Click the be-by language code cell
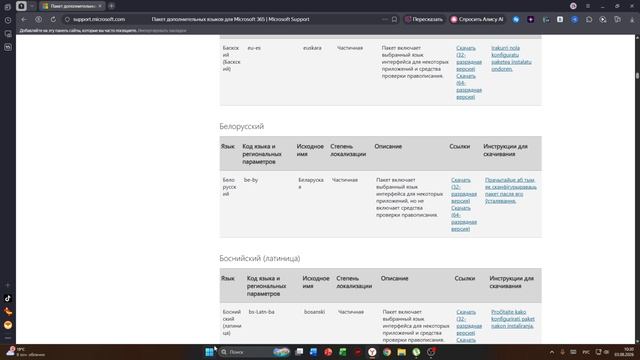The height and width of the screenshot is (360, 640). pos(251,180)
